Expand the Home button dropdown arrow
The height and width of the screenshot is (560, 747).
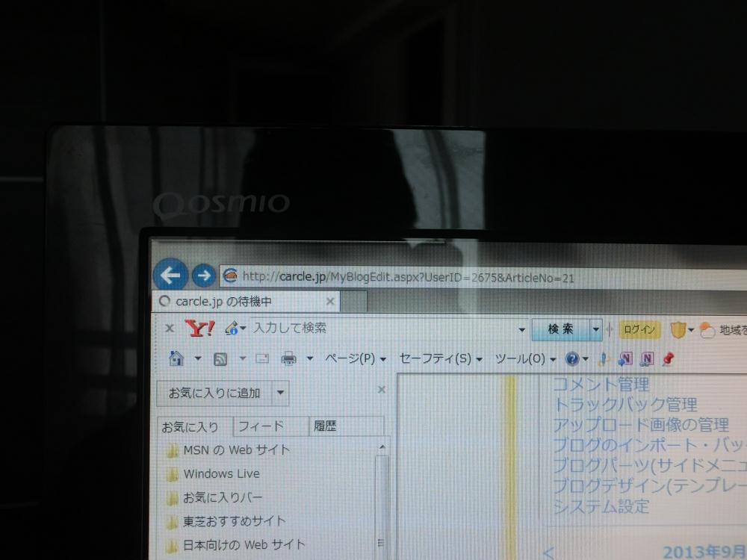(198, 358)
